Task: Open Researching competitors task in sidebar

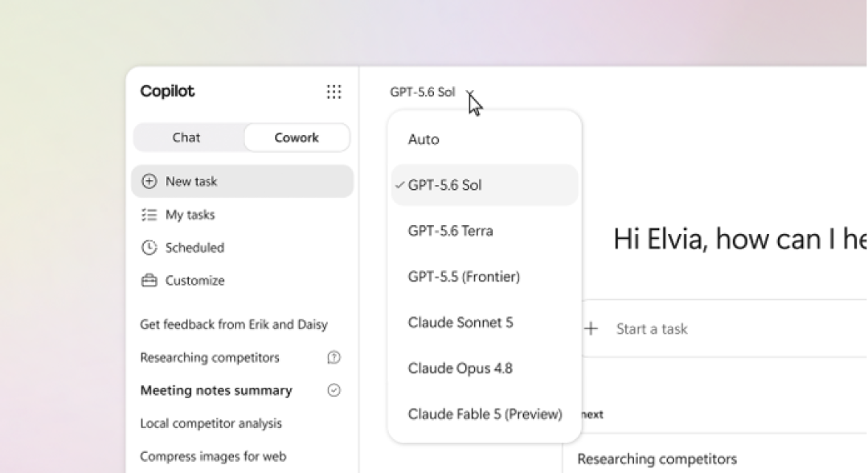Action: coord(210,358)
